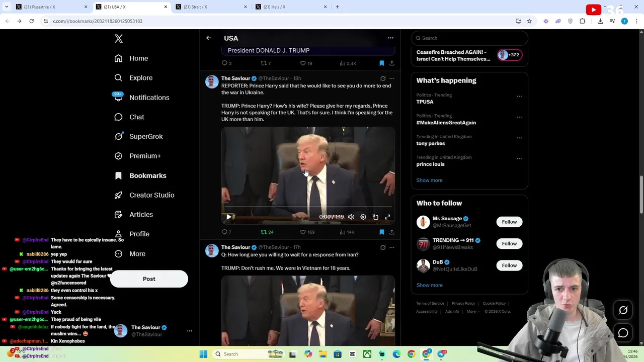Bookmark this page with star icon
644x362 pixels.
(x=529, y=21)
